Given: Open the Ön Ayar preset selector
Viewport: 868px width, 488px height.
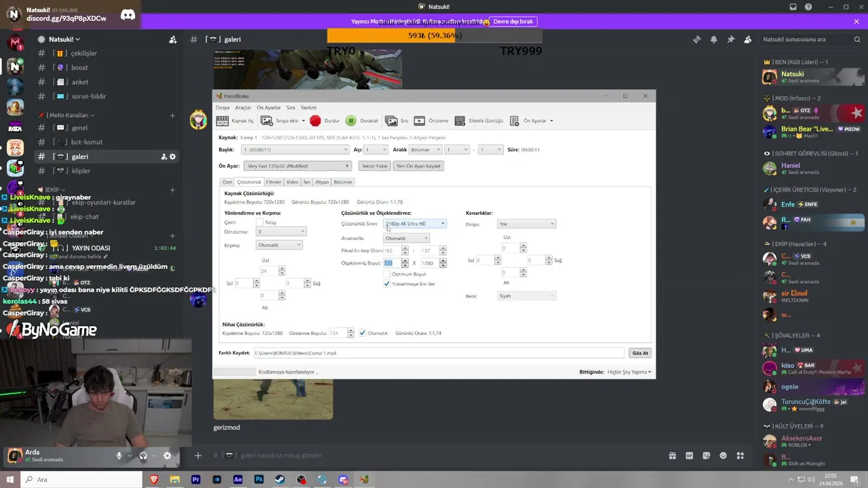Looking at the screenshot, I should coord(298,166).
